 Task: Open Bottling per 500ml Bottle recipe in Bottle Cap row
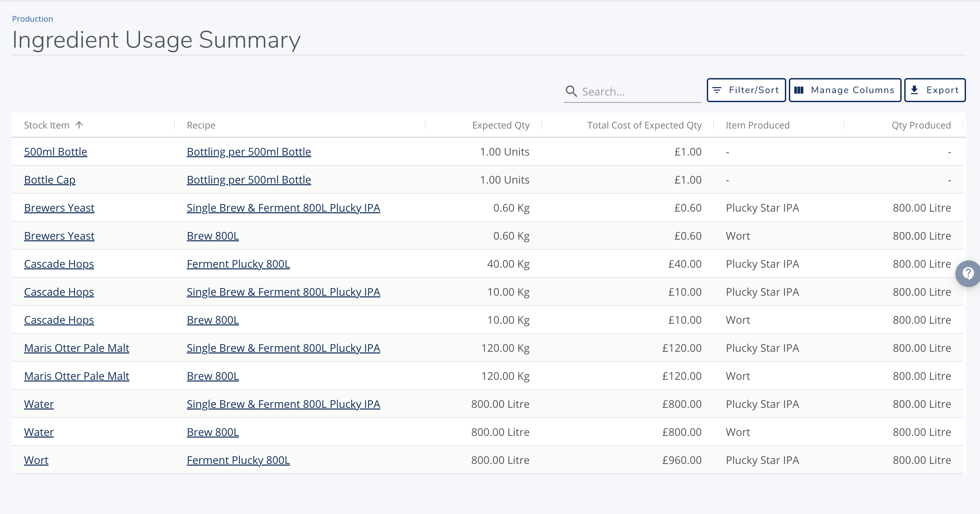(x=249, y=180)
